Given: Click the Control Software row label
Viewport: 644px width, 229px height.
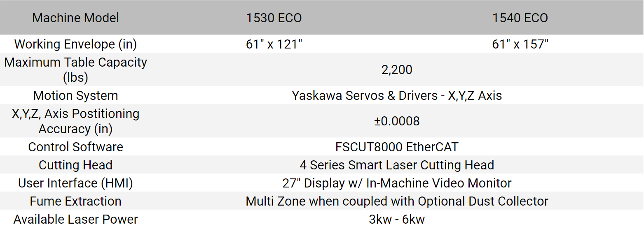Looking at the screenshot, I should (76, 147).
